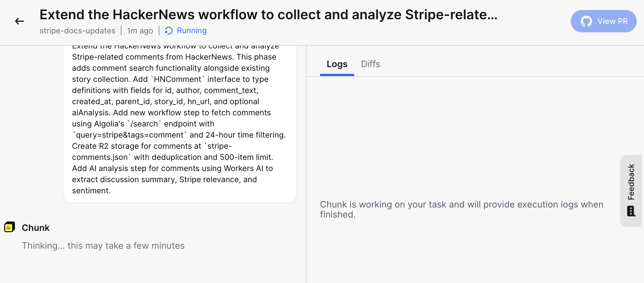Click the Chunk avatar icon
Screen dimensions: 644x283
pos(9,227)
